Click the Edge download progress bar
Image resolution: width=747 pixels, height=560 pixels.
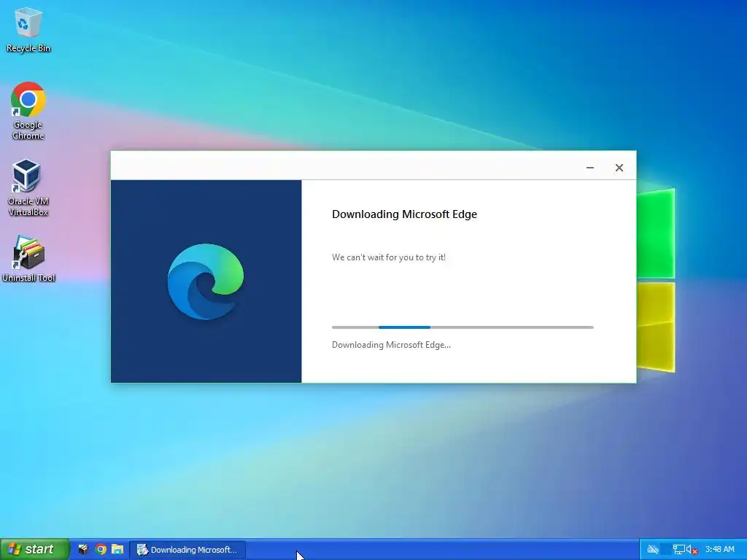tap(462, 327)
